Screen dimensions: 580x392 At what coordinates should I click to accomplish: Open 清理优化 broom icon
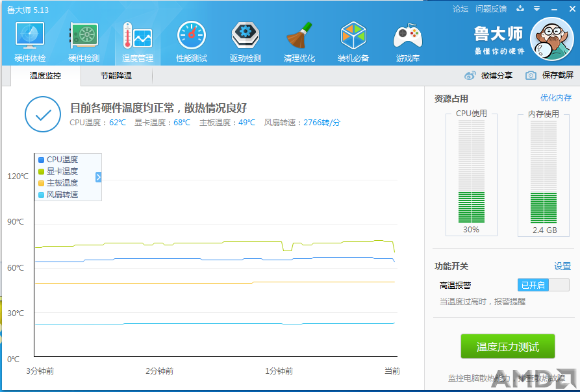299,36
